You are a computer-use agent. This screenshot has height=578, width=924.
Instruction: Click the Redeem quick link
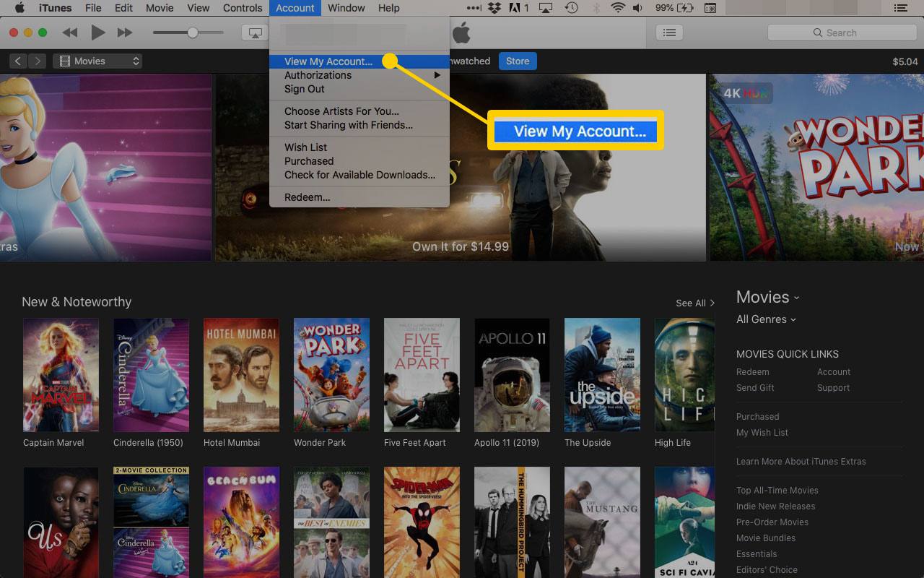click(x=752, y=372)
